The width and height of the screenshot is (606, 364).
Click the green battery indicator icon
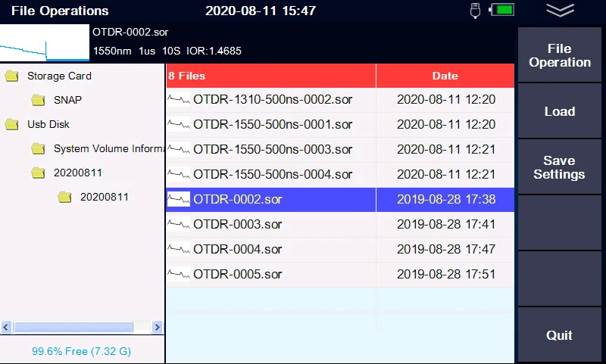(x=501, y=11)
